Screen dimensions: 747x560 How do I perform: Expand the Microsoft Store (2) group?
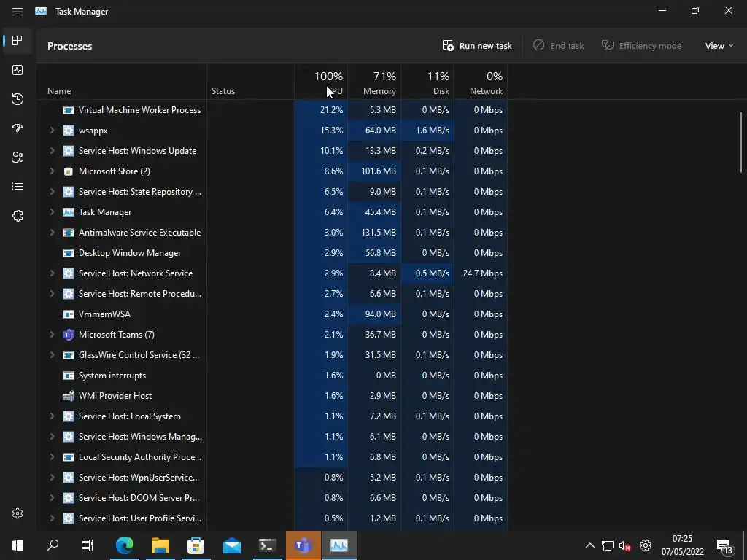coord(52,171)
